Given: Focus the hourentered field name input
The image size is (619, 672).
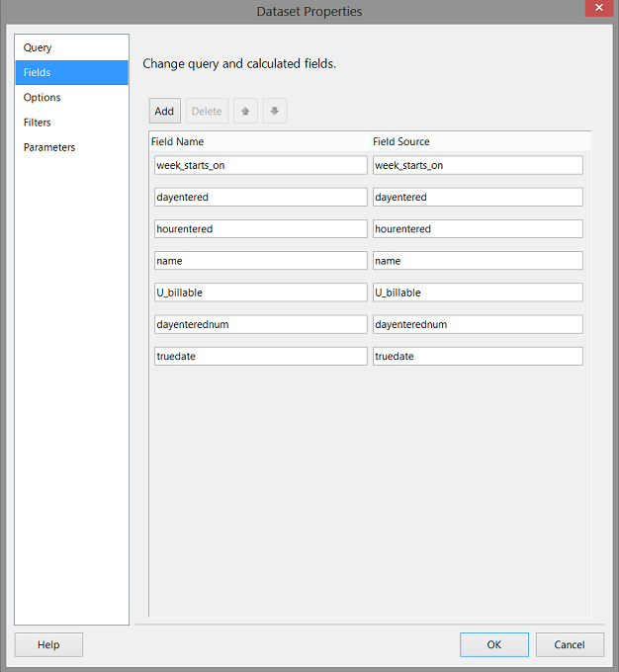Looking at the screenshot, I should pyautogui.click(x=260, y=229).
